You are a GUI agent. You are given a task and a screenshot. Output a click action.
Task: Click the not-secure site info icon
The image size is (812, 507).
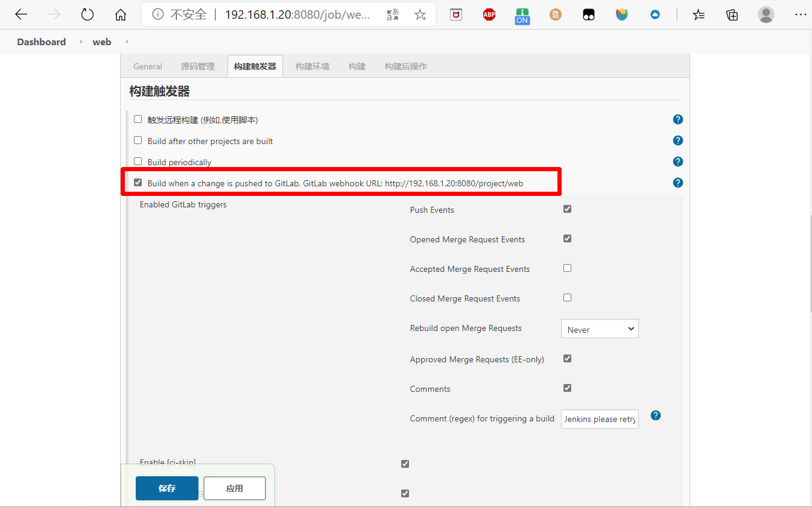click(x=158, y=14)
